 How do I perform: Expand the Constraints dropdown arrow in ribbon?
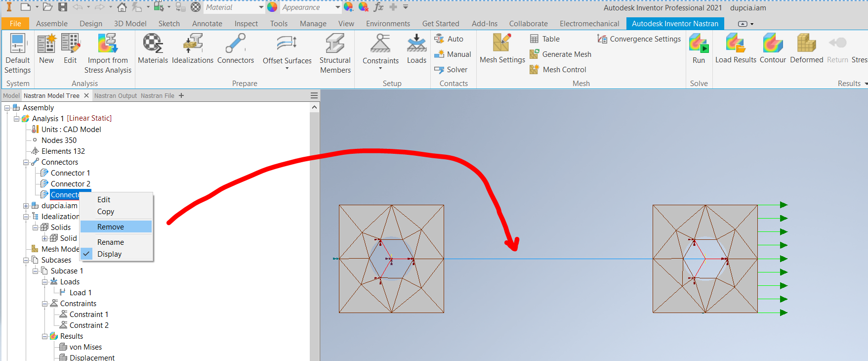coord(380,69)
